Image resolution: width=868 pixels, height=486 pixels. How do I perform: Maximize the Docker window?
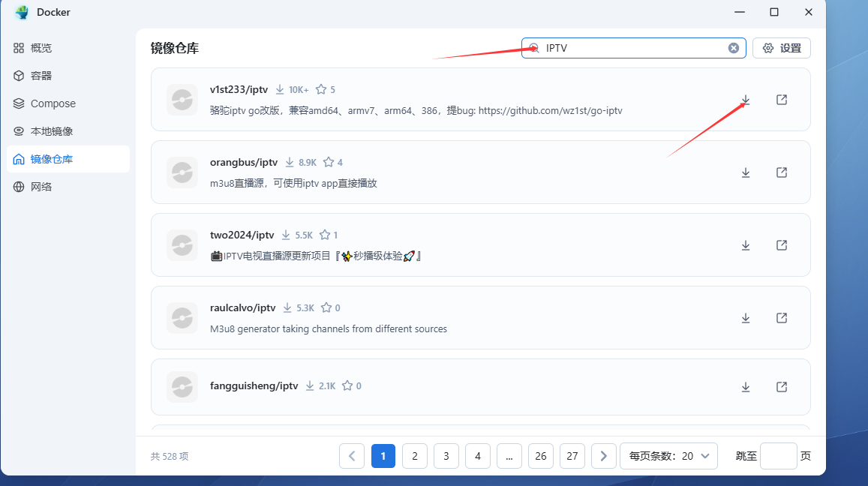coord(774,12)
